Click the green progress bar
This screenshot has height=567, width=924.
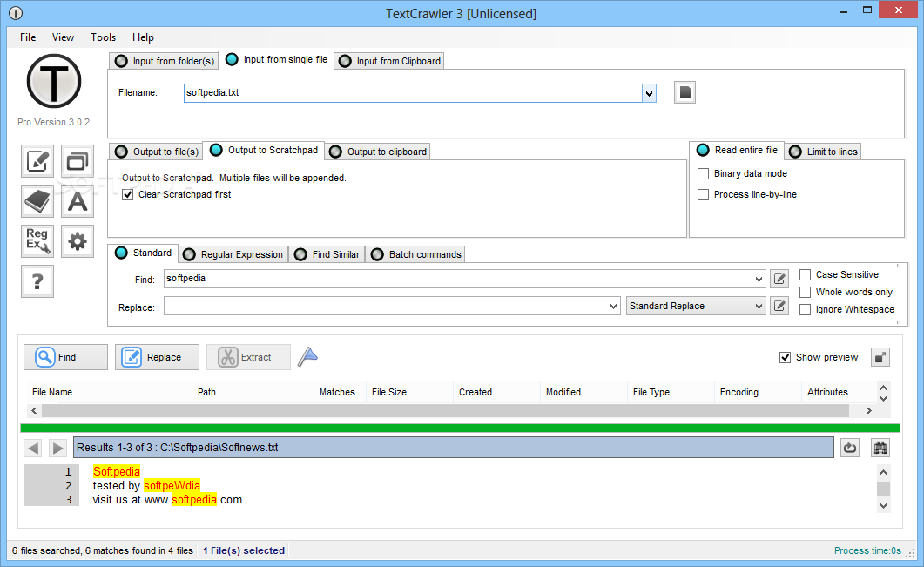point(460,428)
